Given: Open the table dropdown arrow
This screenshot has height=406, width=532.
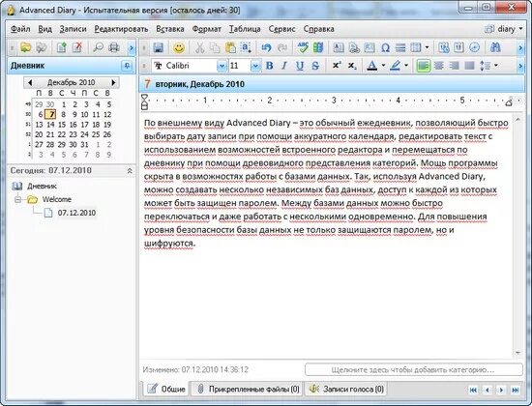Looking at the screenshot, I should point(428,47).
